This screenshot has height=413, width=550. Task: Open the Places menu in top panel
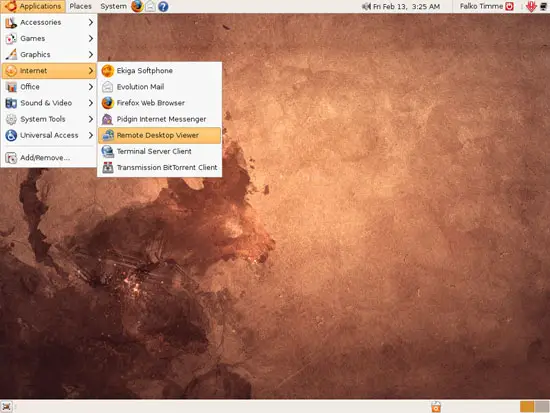80,6
